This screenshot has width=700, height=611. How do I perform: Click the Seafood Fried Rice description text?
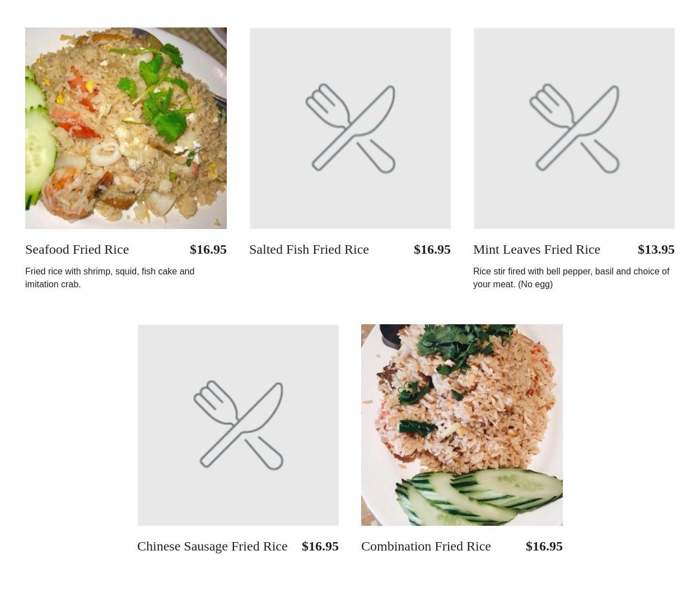[110, 278]
